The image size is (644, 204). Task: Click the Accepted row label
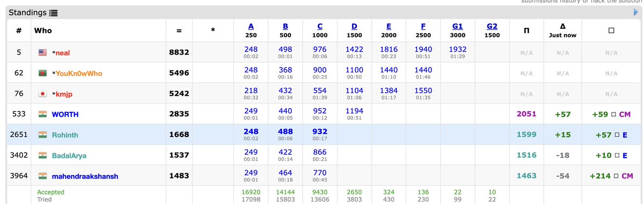(50, 192)
